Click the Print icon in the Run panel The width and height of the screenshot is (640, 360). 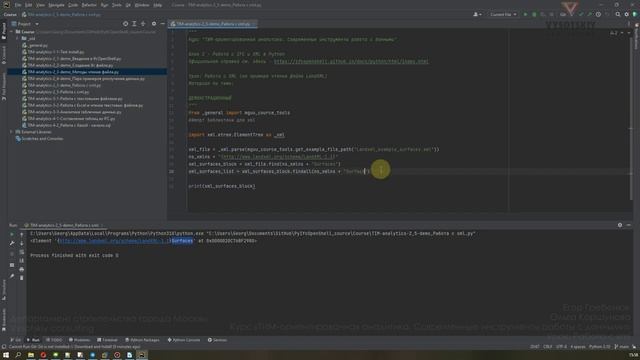22,269
